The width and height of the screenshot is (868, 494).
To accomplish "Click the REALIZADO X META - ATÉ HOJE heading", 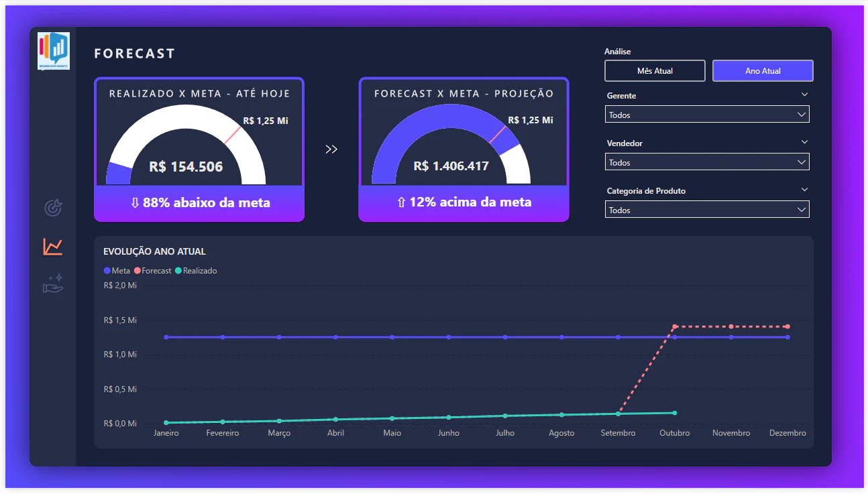I will [x=199, y=94].
